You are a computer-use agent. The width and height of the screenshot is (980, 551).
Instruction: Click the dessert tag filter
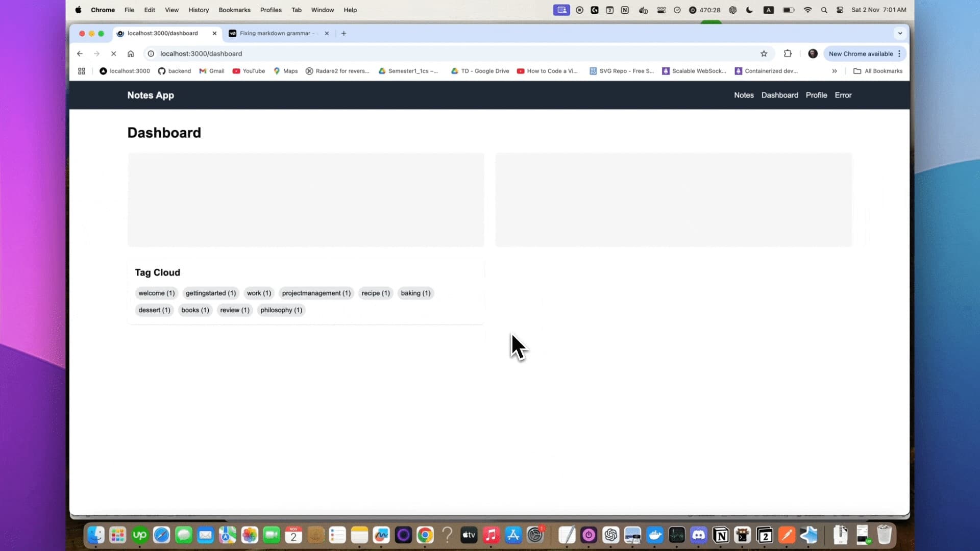[x=154, y=310]
